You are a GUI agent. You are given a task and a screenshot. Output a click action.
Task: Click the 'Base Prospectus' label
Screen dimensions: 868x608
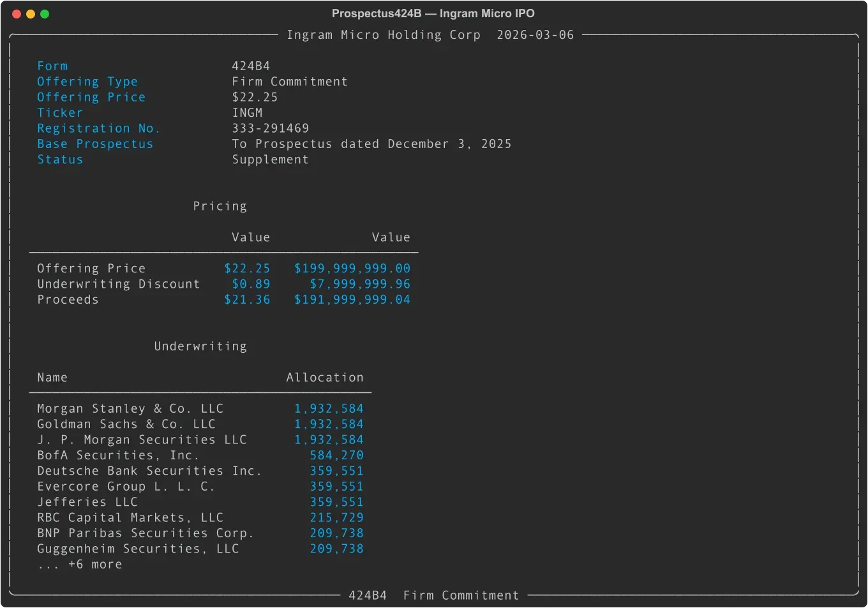(x=95, y=144)
